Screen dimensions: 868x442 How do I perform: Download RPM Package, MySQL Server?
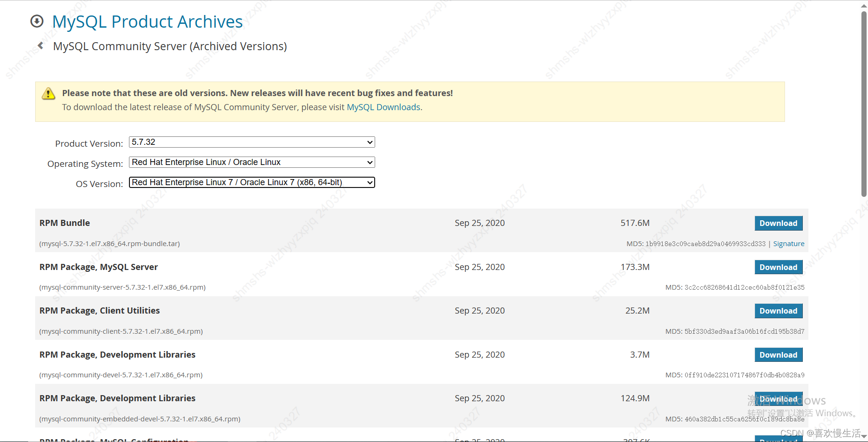coord(778,267)
